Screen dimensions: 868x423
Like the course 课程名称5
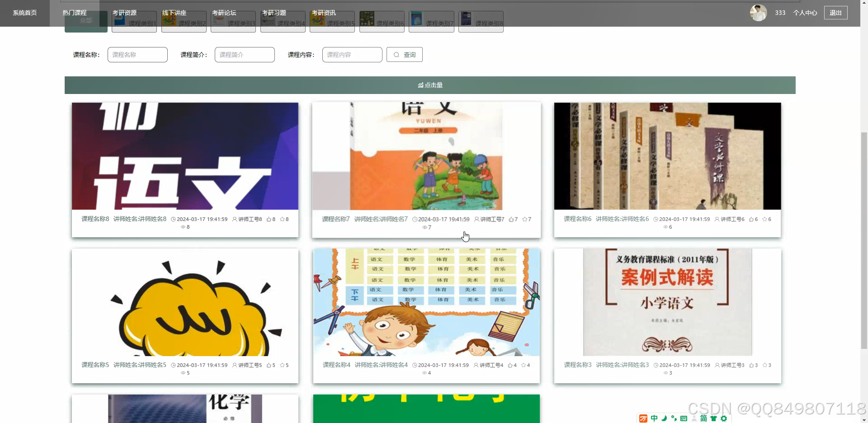click(269, 365)
